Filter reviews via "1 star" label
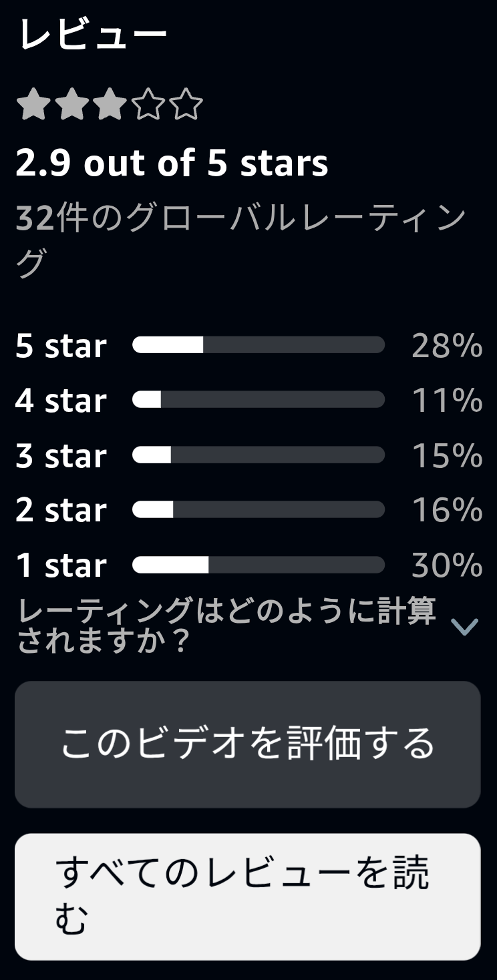Image resolution: width=497 pixels, height=980 pixels. point(61,565)
